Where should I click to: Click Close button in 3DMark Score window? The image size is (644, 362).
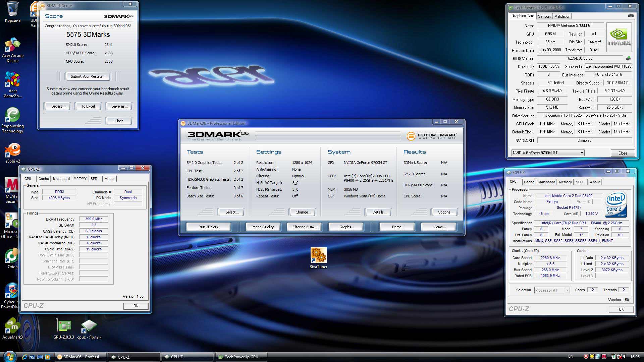click(x=119, y=121)
